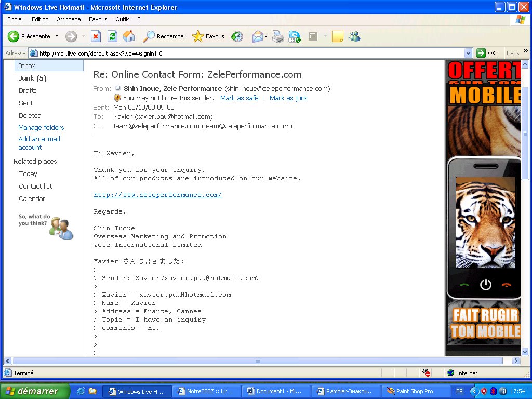This screenshot has height=399, width=532.
Task: Expand the address bar URL dropdown
Action: pyautogui.click(x=468, y=53)
